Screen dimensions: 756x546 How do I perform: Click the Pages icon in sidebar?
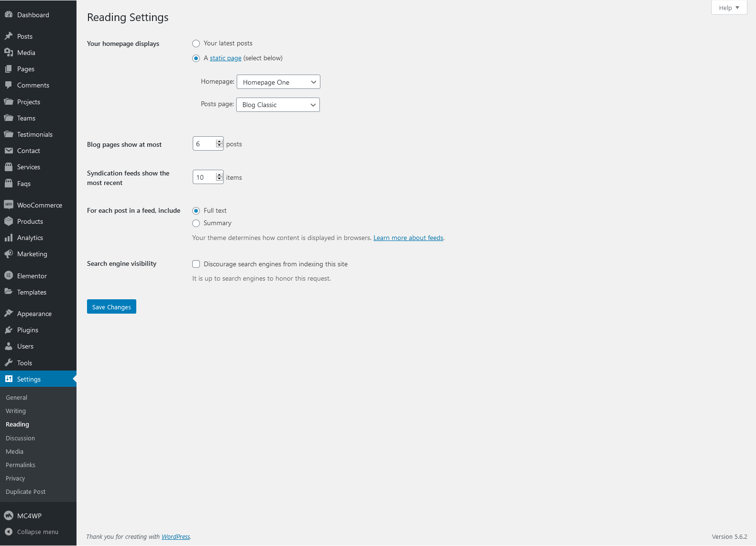9,69
